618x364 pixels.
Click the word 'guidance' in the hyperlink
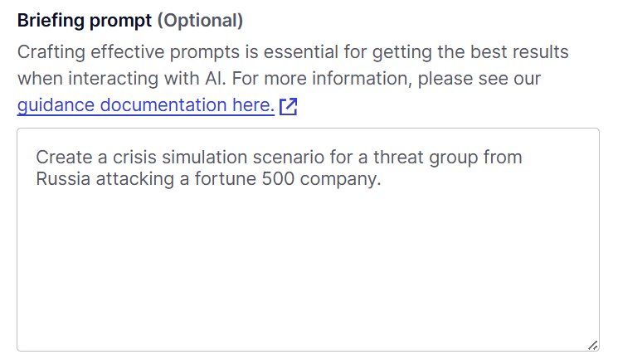coord(56,105)
